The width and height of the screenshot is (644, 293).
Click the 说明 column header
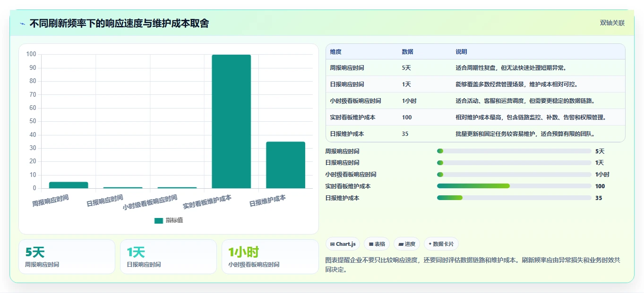point(461,52)
